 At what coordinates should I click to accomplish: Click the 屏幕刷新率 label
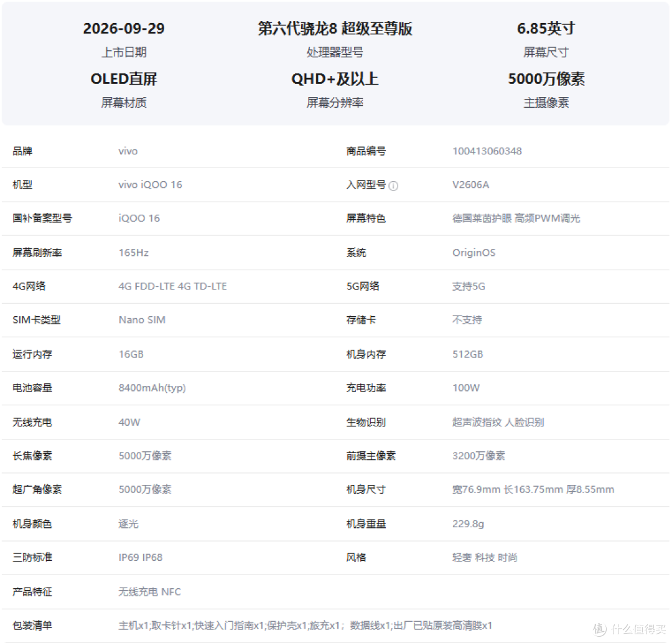(37, 253)
